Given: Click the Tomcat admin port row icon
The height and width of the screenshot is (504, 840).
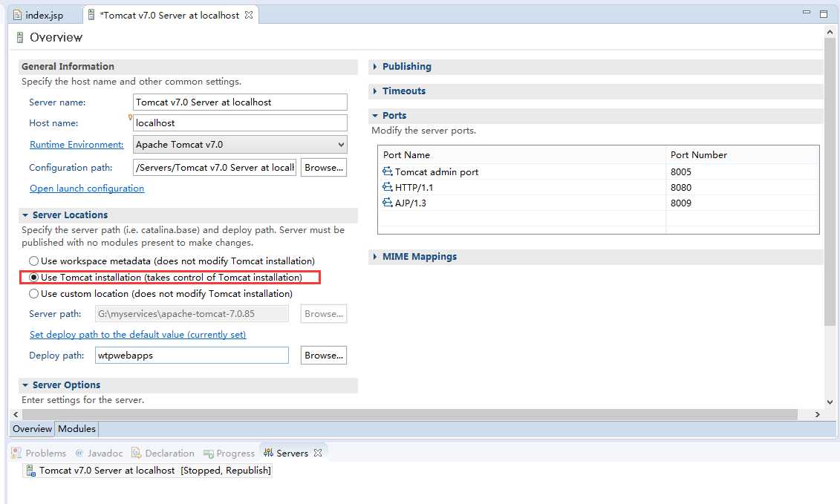Looking at the screenshot, I should click(x=388, y=171).
